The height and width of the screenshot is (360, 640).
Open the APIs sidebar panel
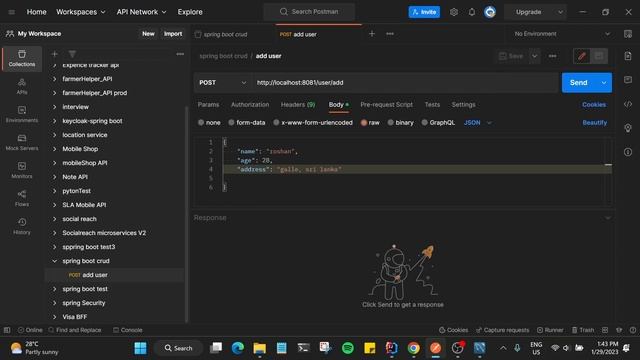(x=22, y=87)
